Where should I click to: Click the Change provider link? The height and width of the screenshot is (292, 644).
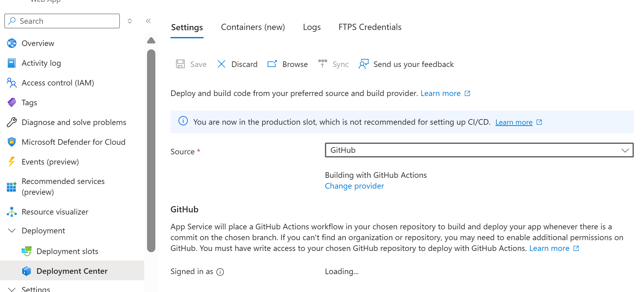pos(354,186)
